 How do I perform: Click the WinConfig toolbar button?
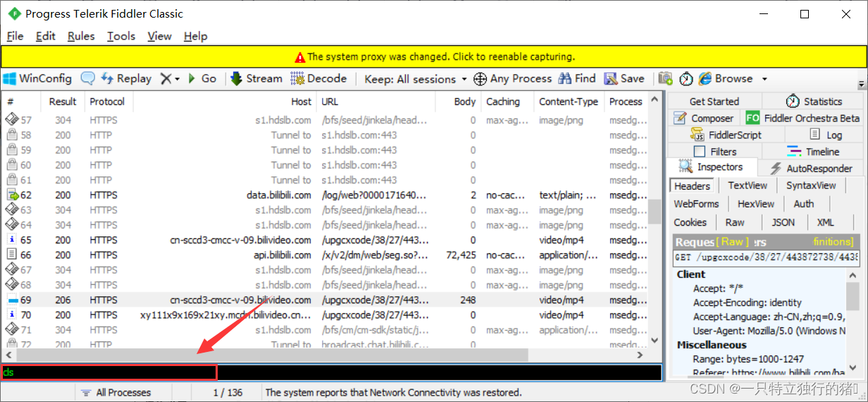[37, 79]
